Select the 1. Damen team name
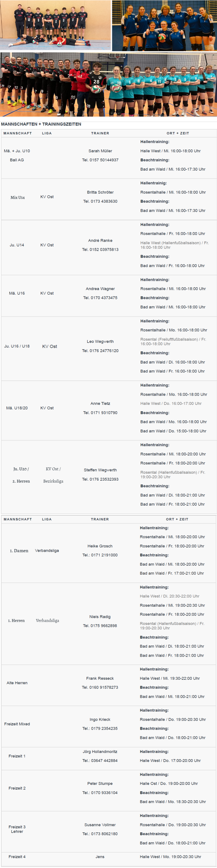This screenshot has height=868, width=217. click(19, 551)
